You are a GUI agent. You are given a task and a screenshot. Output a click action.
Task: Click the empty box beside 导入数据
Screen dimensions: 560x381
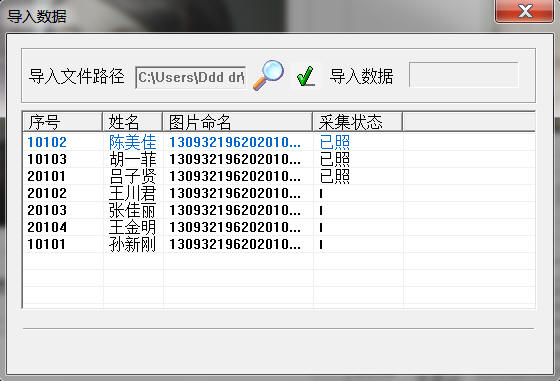click(x=463, y=75)
